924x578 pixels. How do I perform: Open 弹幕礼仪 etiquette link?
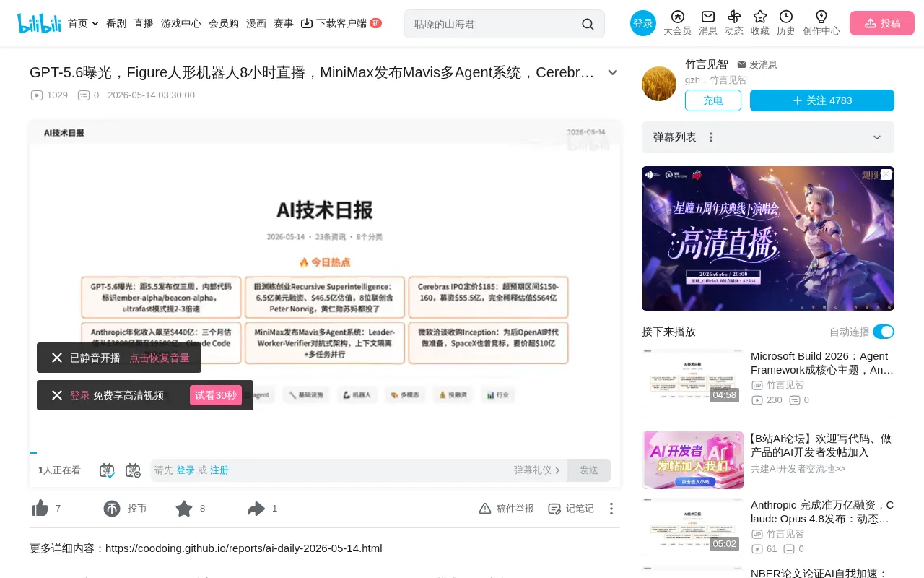tap(537, 470)
